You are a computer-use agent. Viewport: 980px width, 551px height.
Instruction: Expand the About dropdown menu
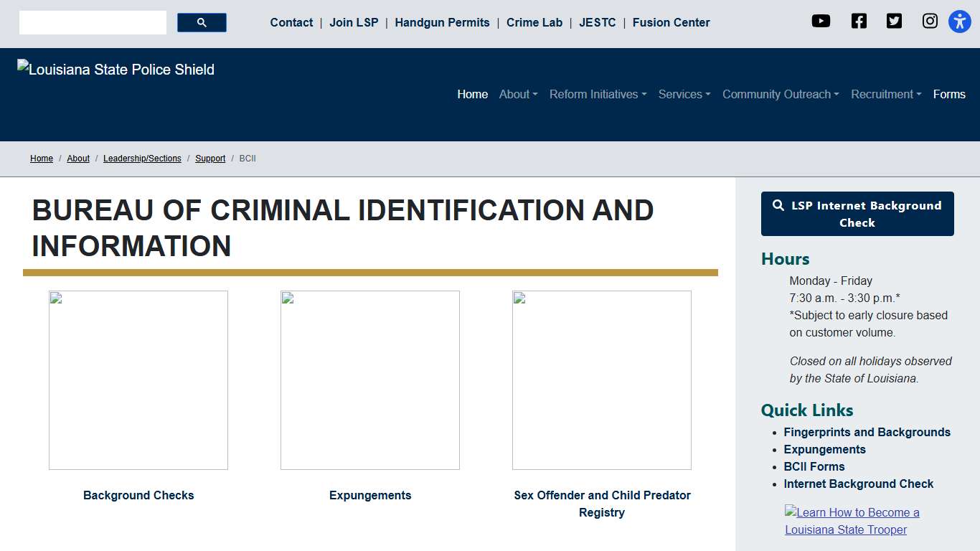[518, 95]
